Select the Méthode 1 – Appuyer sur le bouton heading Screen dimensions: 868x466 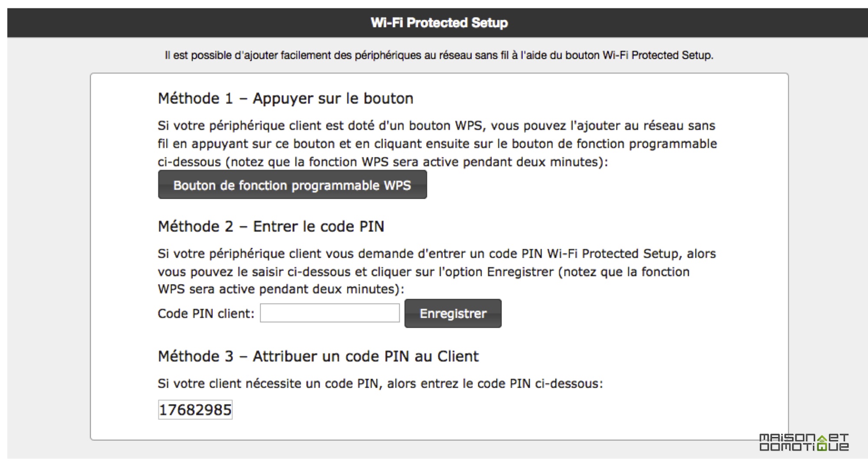point(286,98)
